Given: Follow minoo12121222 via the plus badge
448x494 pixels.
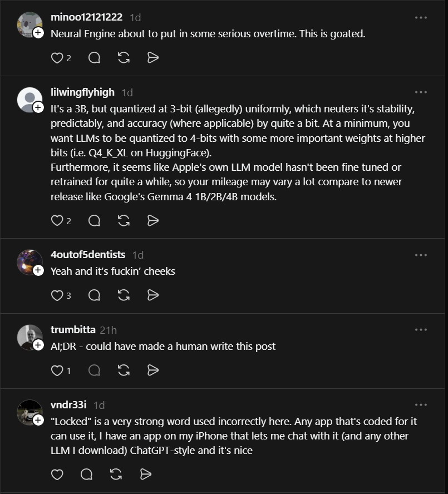Looking at the screenshot, I should pos(38,33).
